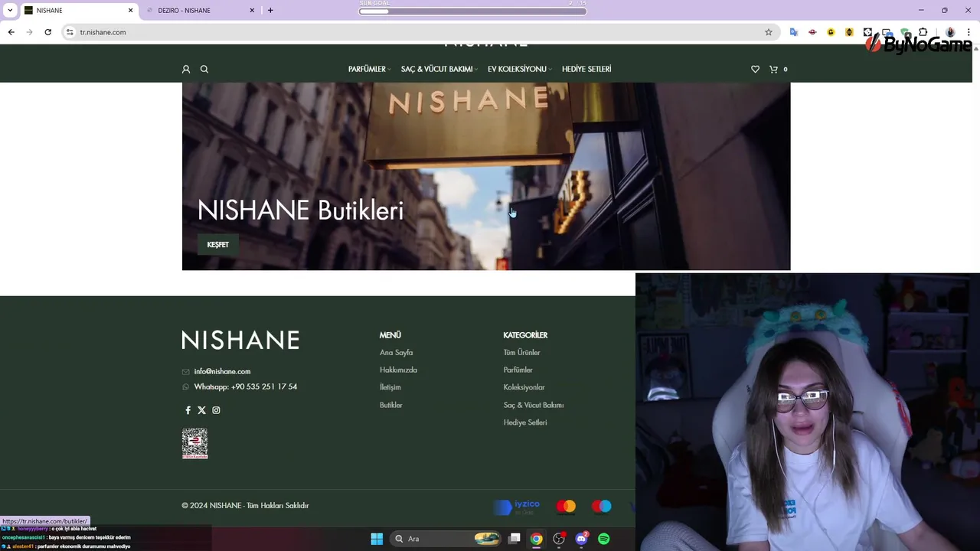Open Hediye Setleri footer link
The width and height of the screenshot is (980, 551).
tap(525, 422)
